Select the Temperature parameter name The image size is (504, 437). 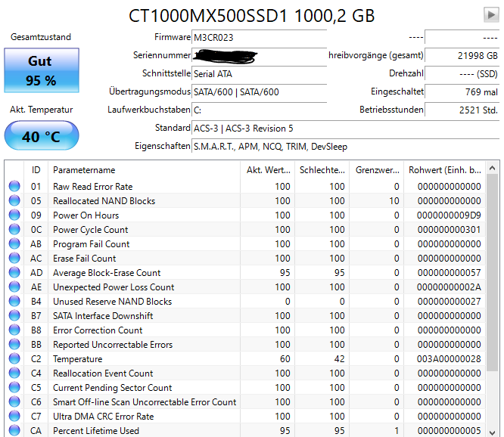[x=77, y=359]
